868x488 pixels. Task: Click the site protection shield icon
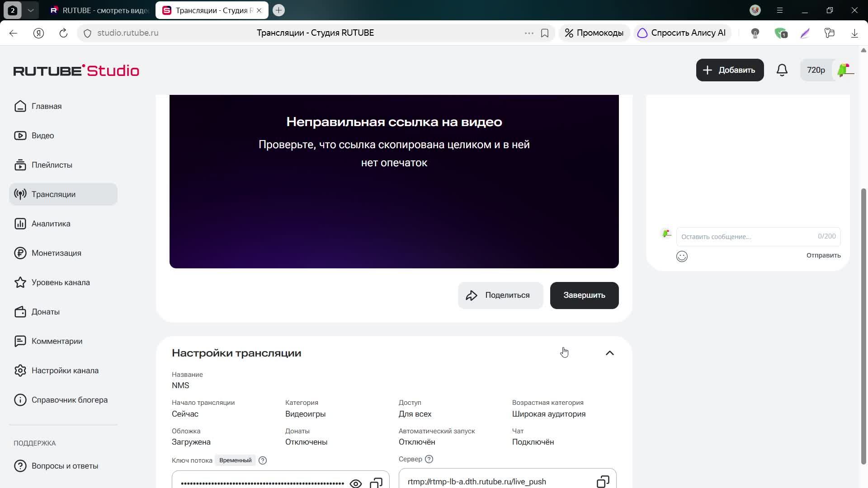click(x=88, y=33)
